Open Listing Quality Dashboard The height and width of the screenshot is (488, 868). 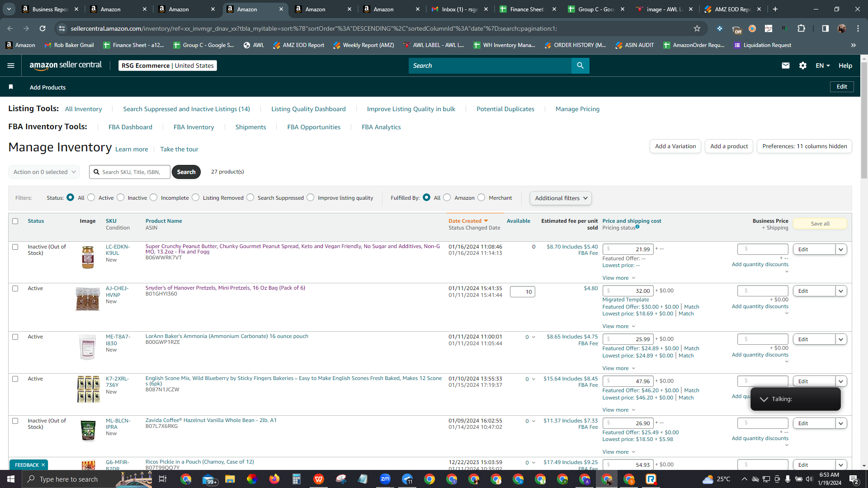[x=308, y=109]
